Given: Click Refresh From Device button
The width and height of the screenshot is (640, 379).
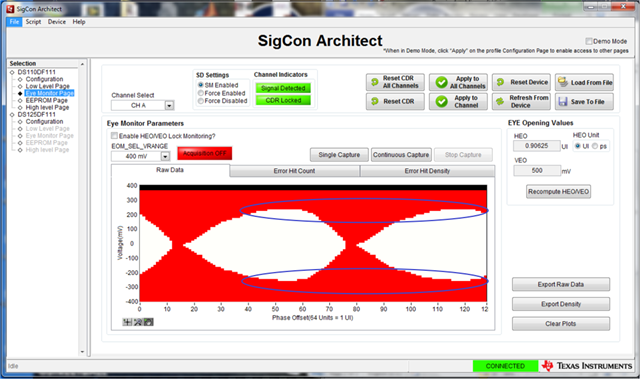Looking at the screenshot, I should click(x=521, y=101).
